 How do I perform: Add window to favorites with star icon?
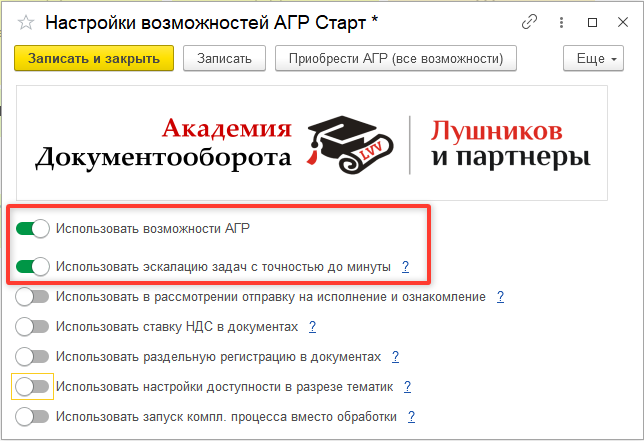26,22
